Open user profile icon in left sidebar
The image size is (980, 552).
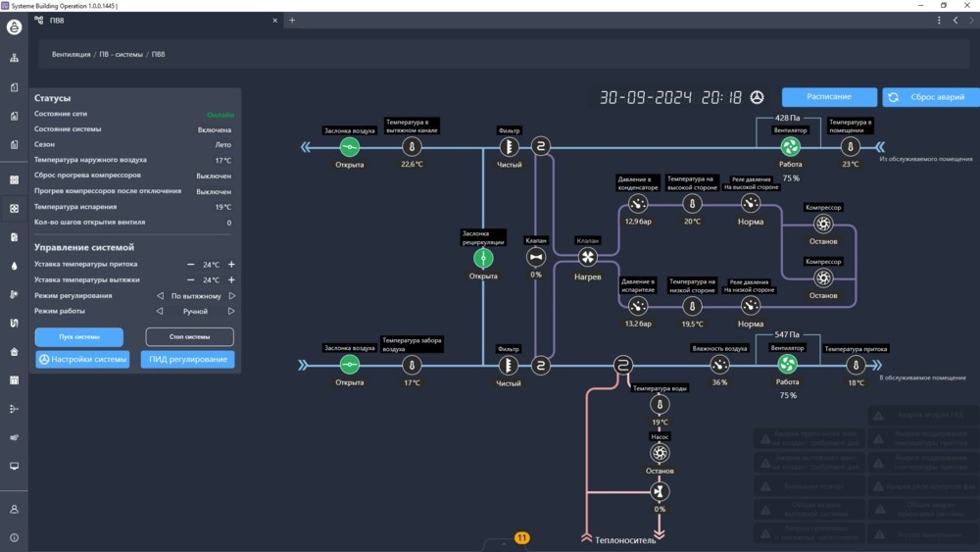click(14, 509)
